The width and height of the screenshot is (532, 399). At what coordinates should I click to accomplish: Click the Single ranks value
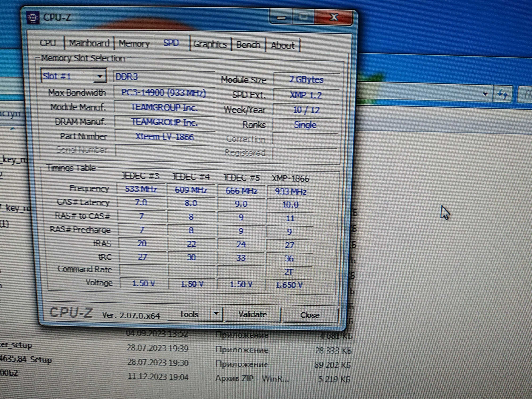tap(305, 125)
